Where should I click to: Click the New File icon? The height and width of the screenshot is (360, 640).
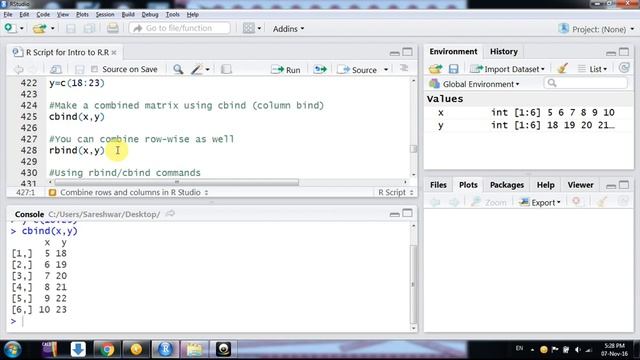(x=9, y=28)
